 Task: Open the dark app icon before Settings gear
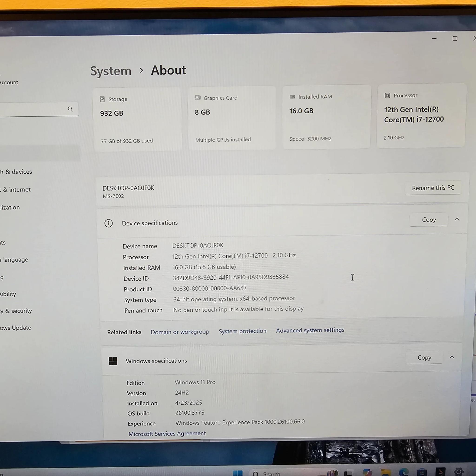click(x=440, y=472)
